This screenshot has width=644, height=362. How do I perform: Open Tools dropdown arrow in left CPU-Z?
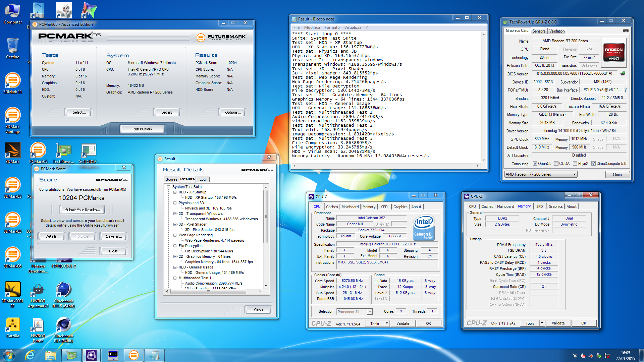(387, 323)
